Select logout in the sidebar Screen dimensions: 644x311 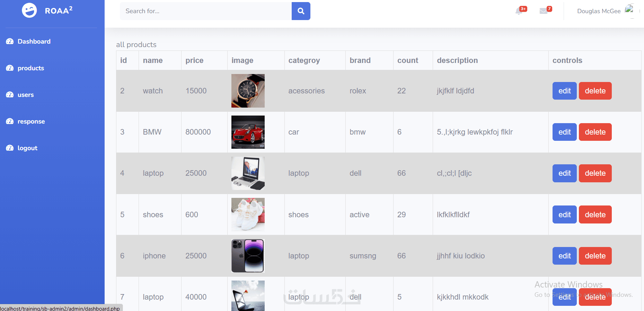point(27,148)
